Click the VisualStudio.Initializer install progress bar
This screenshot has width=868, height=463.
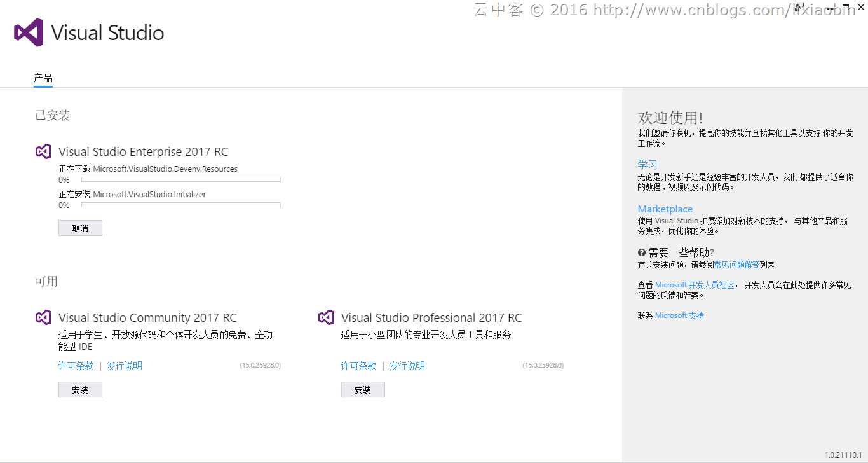pos(181,205)
